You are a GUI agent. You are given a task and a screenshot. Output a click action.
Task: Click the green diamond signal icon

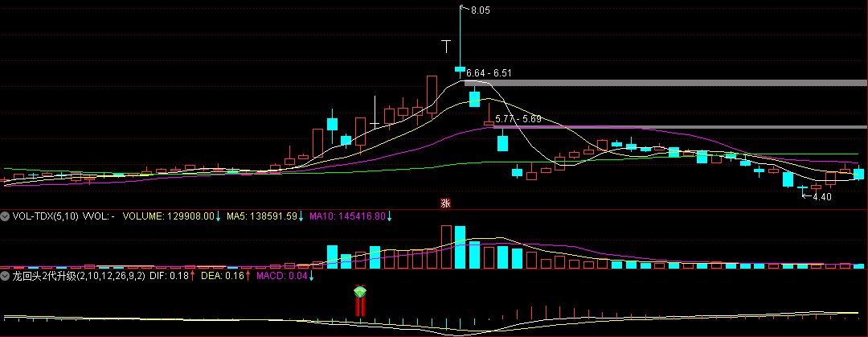click(x=360, y=291)
